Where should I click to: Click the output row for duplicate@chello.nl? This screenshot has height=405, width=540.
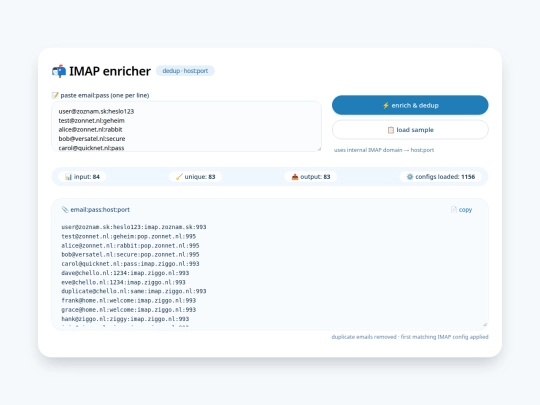pyautogui.click(x=134, y=291)
